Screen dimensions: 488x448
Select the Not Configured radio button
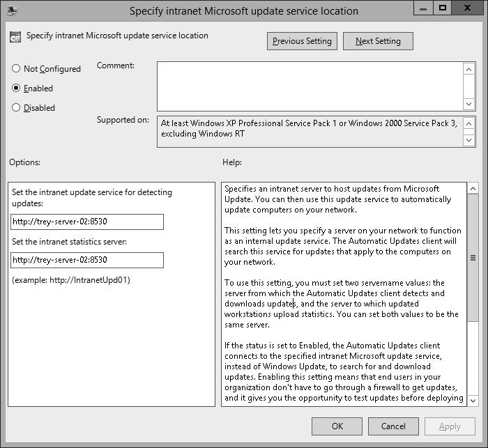pos(46,69)
